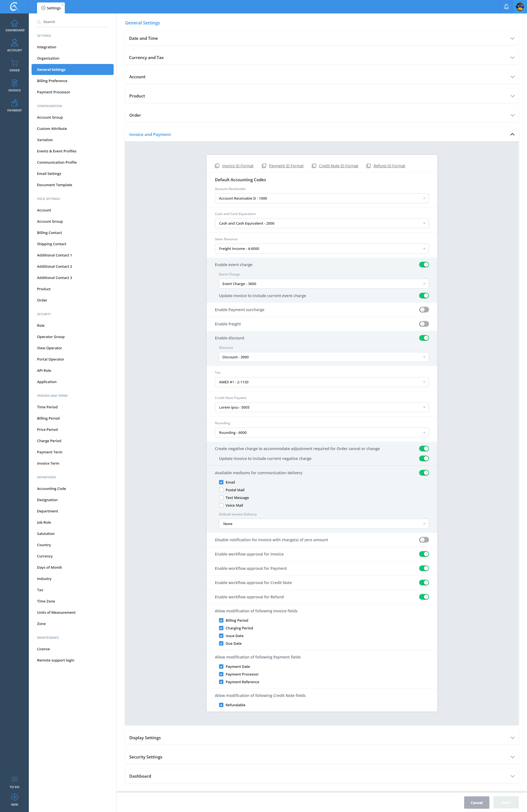
Task: Click the notification bell icon
Action: (x=506, y=7)
